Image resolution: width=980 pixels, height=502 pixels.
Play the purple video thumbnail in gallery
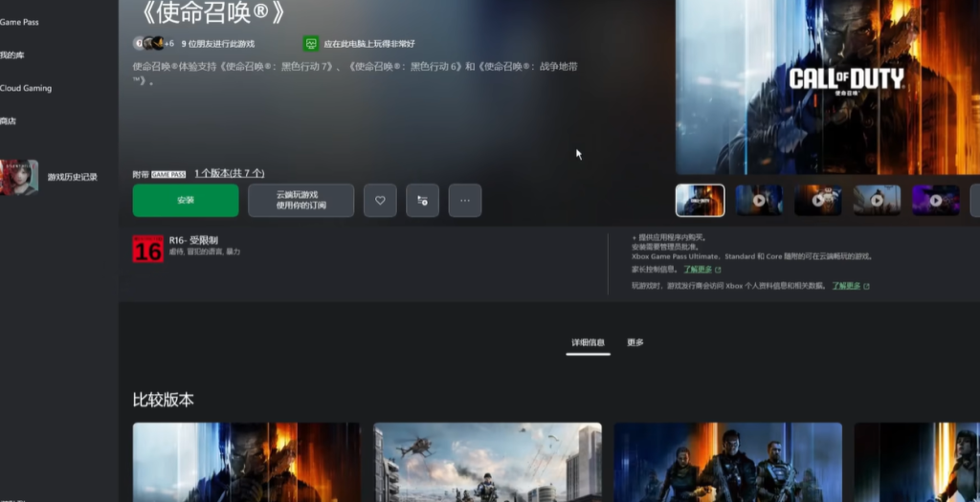pyautogui.click(x=935, y=201)
